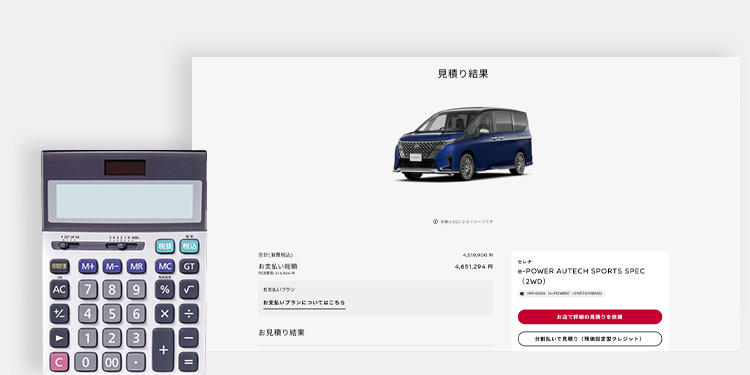Click the calculator LCD display

pos(125,201)
